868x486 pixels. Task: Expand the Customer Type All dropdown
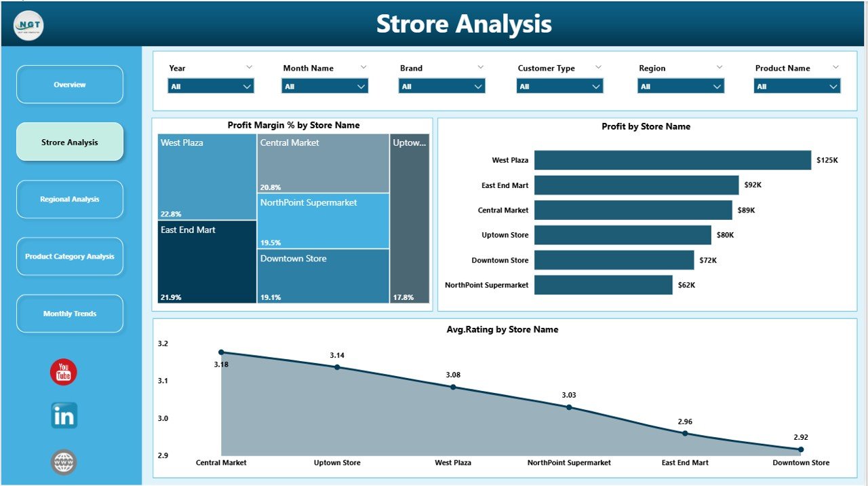597,86
